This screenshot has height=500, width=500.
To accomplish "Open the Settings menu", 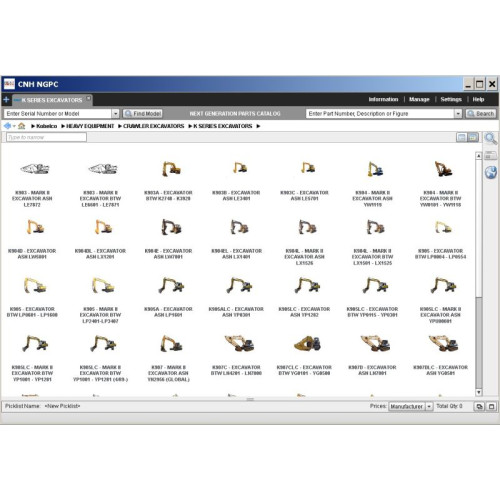I will pos(451,99).
